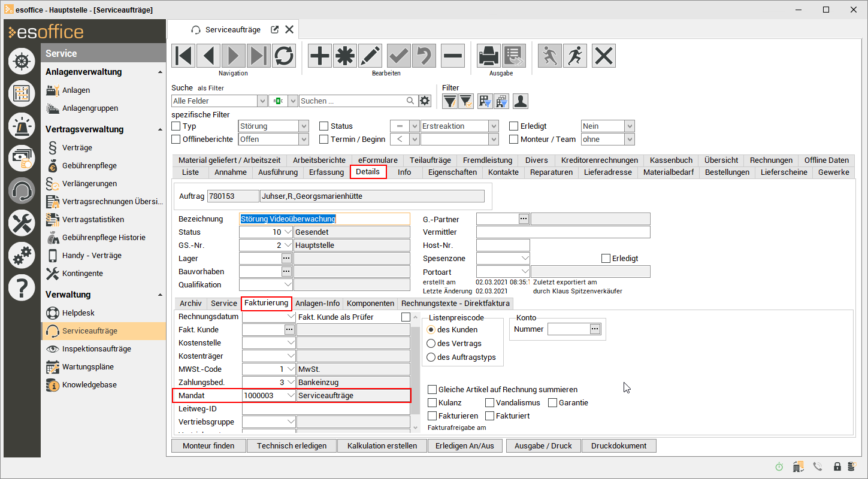Click the Ausgabe / Druck button
This screenshot has width=868, height=479.
point(543,446)
